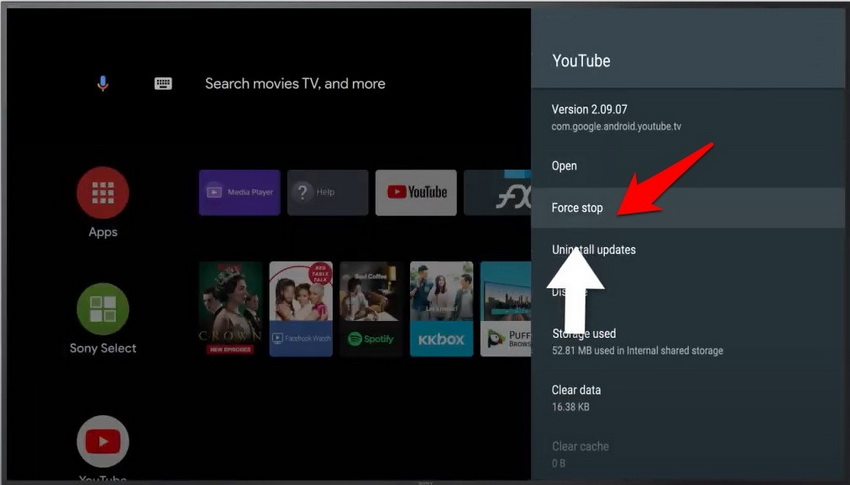Select The Crown show thumbnail
This screenshot has height=485, width=850.
coord(230,309)
